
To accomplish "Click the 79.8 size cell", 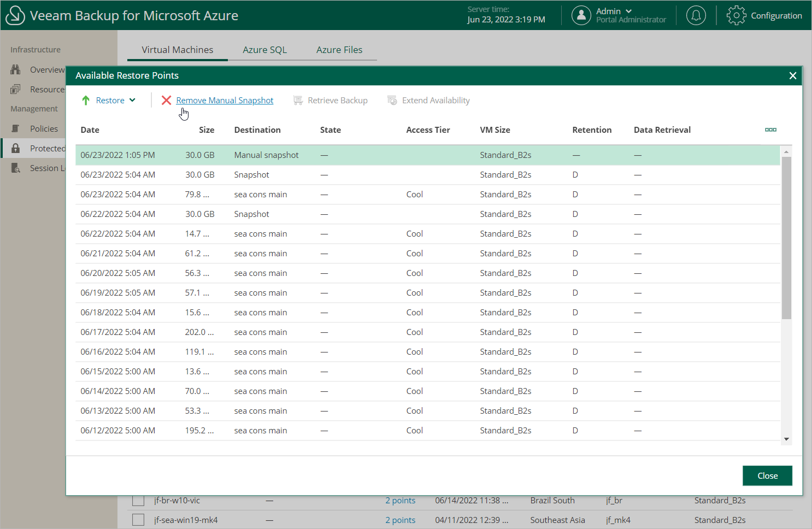I will click(197, 195).
